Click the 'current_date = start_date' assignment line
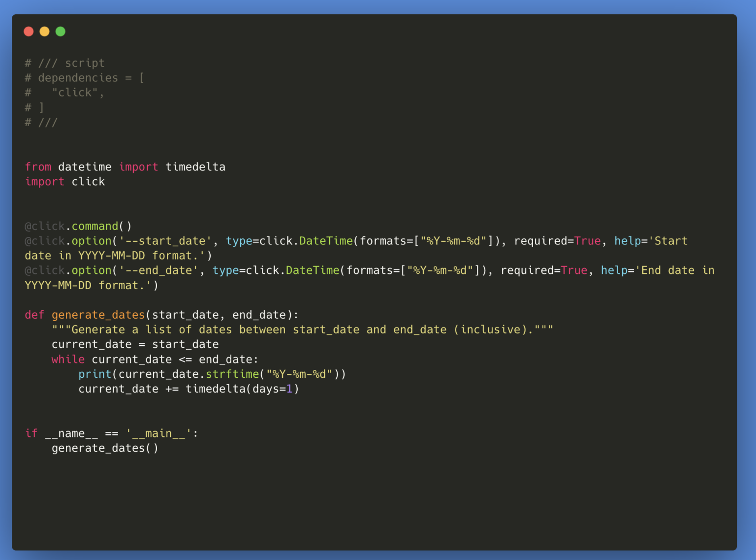This screenshot has width=756, height=560. [135, 344]
